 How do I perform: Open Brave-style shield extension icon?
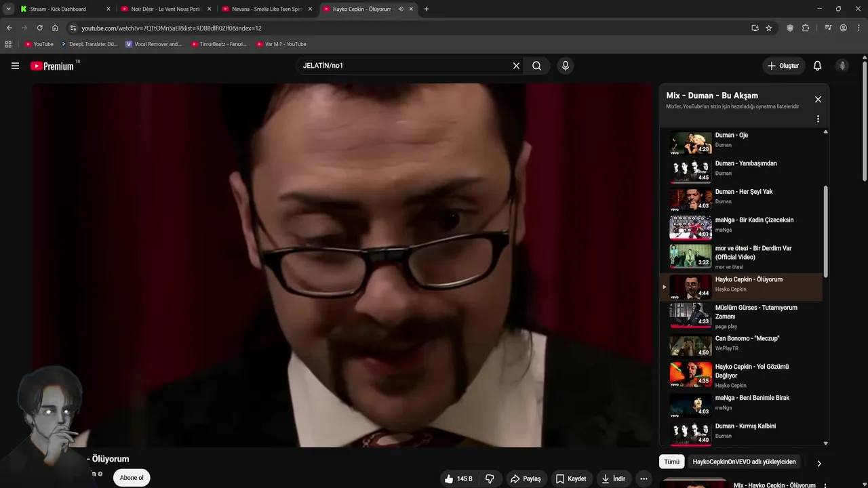point(790,28)
